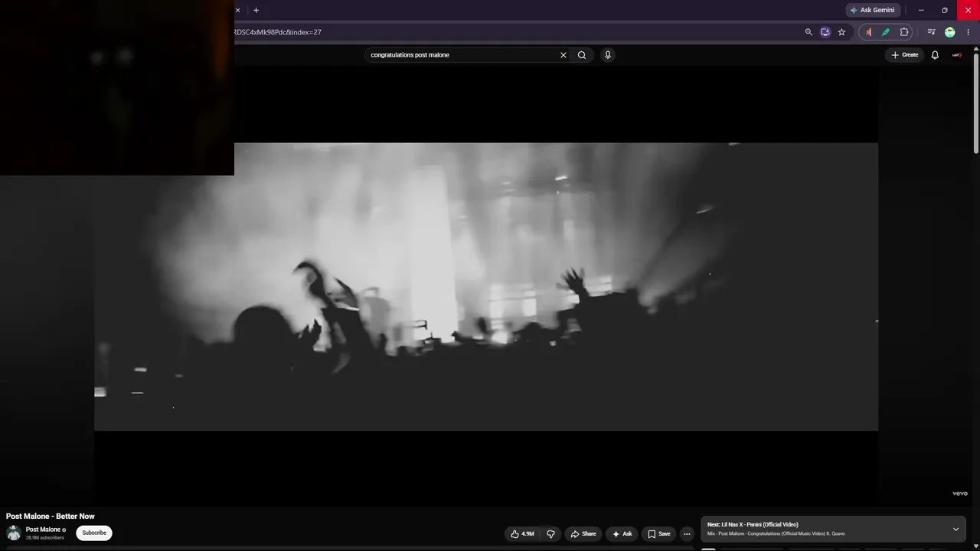Image resolution: width=980 pixels, height=551 pixels.
Task: Expand the Next up playlist panel chevron
Action: coord(955,530)
